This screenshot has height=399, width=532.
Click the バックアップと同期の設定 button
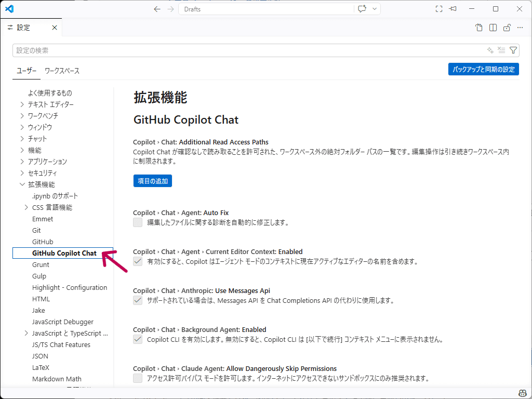pyautogui.click(x=484, y=69)
